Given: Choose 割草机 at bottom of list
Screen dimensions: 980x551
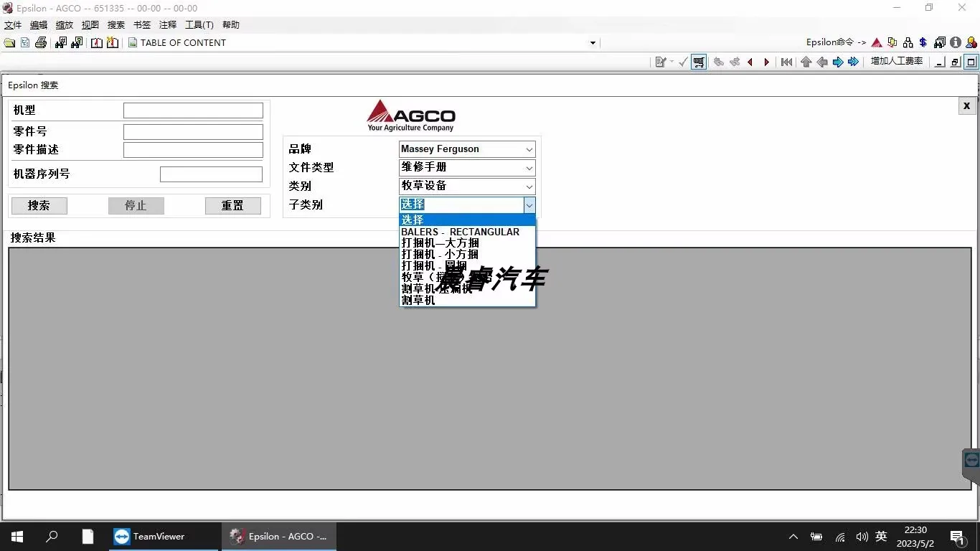Looking at the screenshot, I should tap(467, 300).
